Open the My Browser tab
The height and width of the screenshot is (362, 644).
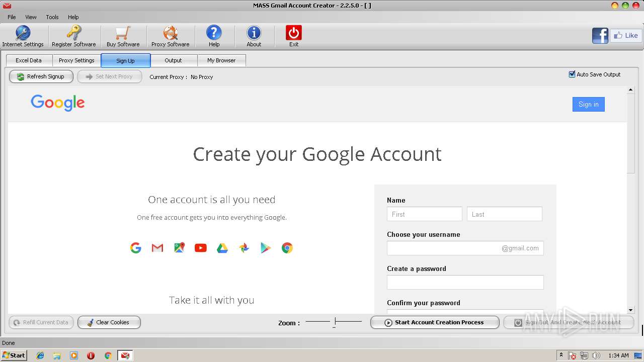click(221, 60)
